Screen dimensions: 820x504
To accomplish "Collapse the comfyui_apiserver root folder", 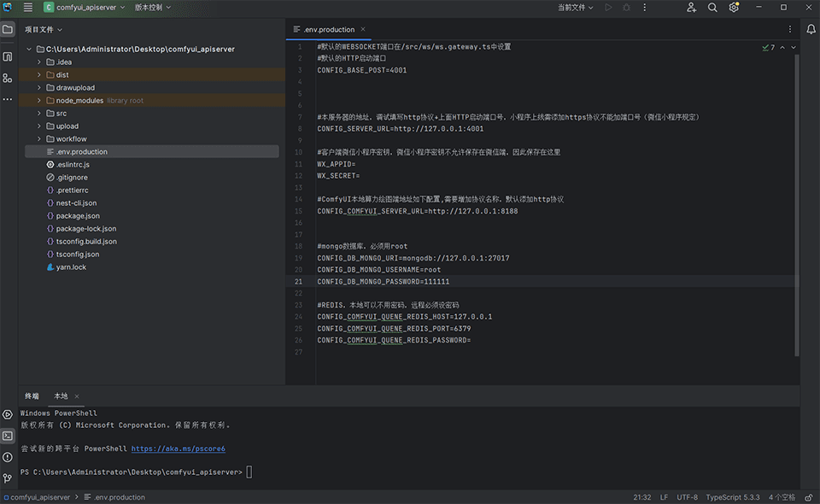I will (29, 50).
